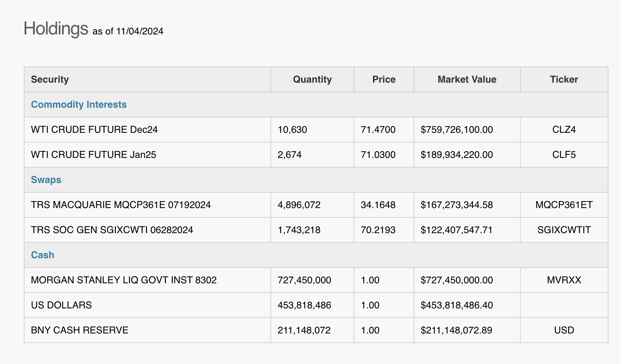Click the MVRXX ticker cell
The height and width of the screenshot is (364, 620).
564,280
